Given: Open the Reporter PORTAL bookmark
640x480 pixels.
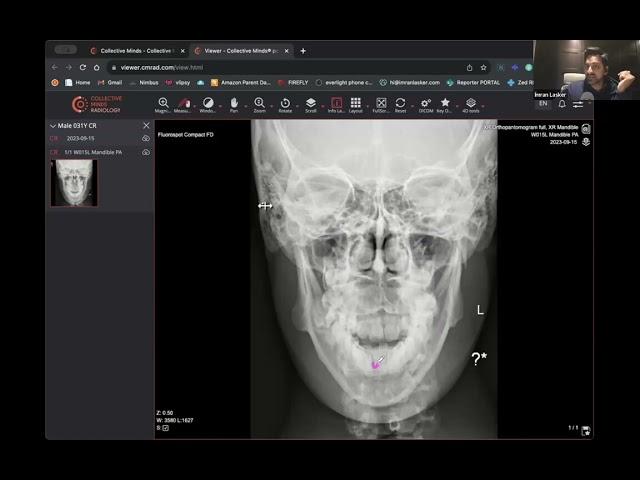Looking at the screenshot, I should point(473,82).
